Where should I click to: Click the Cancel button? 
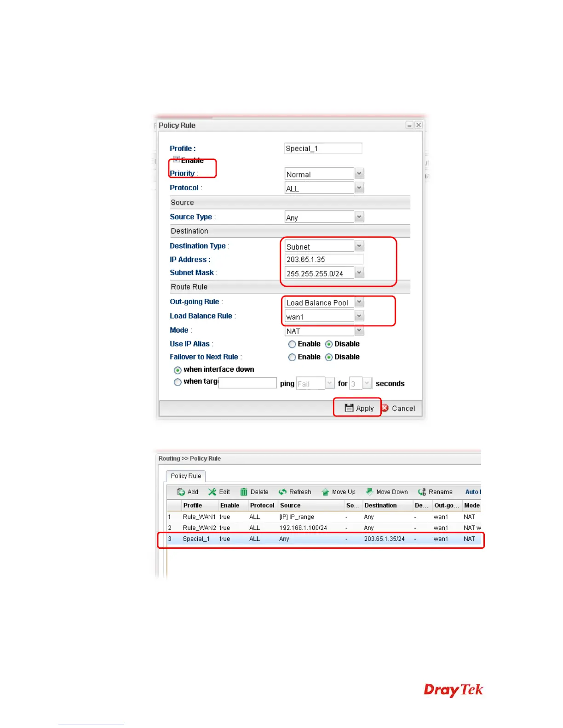coord(398,408)
